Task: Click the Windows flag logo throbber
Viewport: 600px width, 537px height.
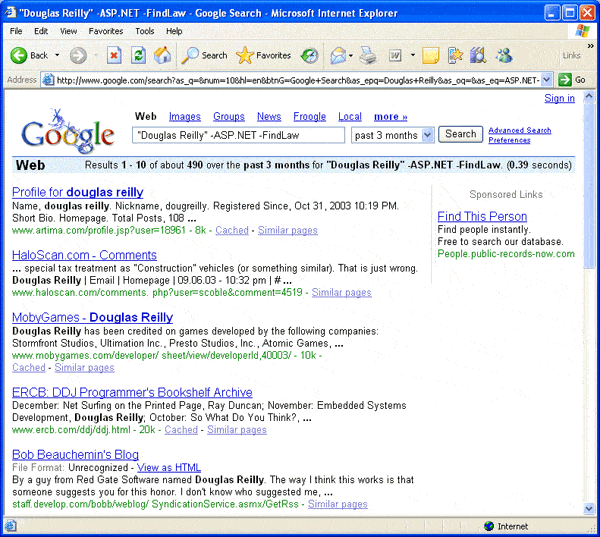Action: point(582,31)
